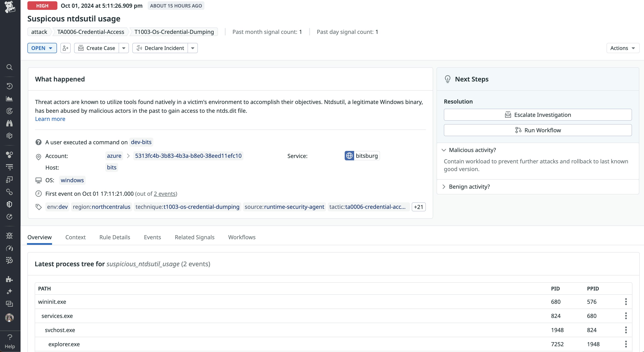Switch to the Rule Details tab
Image resolution: width=644 pixels, height=352 pixels.
click(115, 237)
